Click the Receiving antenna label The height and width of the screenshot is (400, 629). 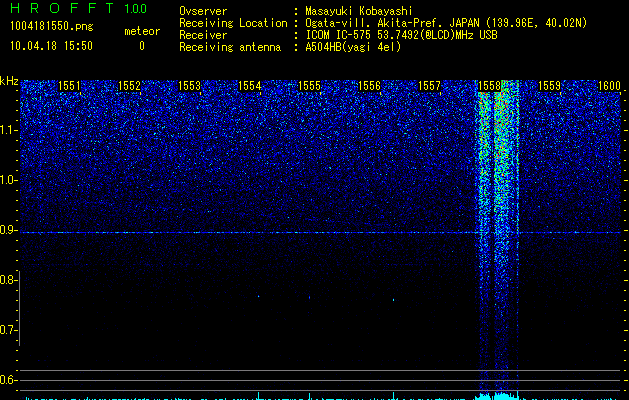tap(230, 47)
